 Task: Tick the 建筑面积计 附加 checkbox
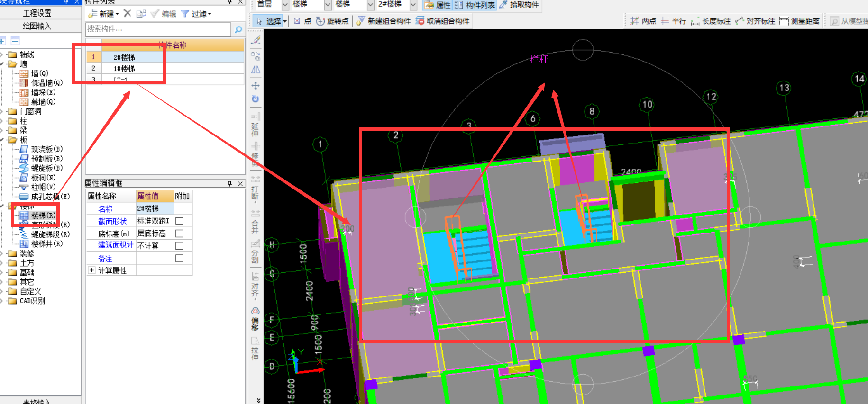[x=179, y=246]
